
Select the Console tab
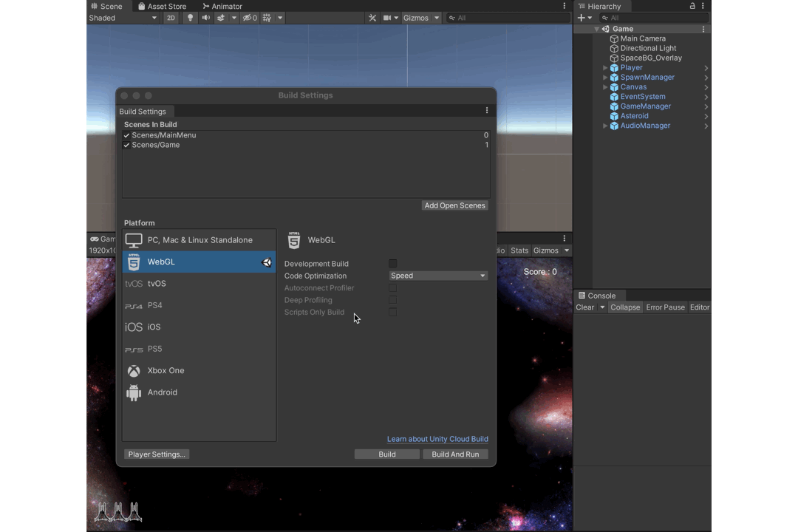tap(597, 296)
